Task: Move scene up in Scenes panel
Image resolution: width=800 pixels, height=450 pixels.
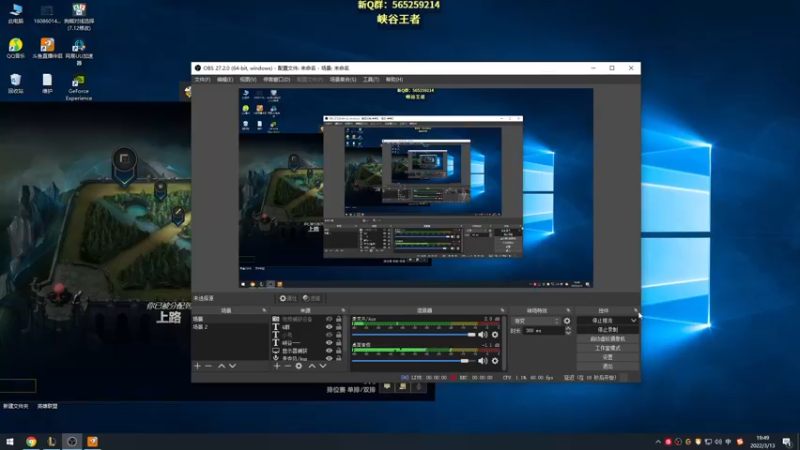Action: click(x=221, y=366)
